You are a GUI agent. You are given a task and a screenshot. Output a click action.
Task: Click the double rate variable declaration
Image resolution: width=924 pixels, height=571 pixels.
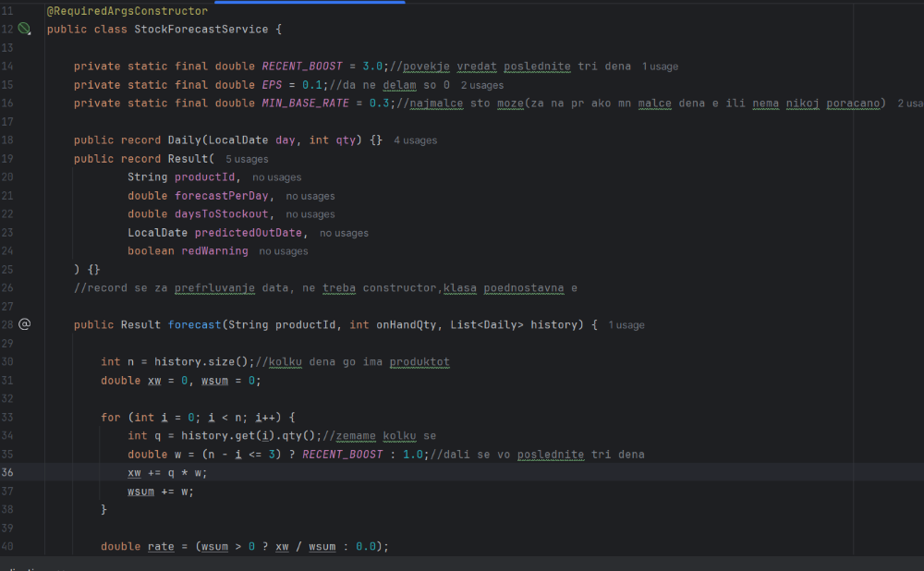click(161, 547)
